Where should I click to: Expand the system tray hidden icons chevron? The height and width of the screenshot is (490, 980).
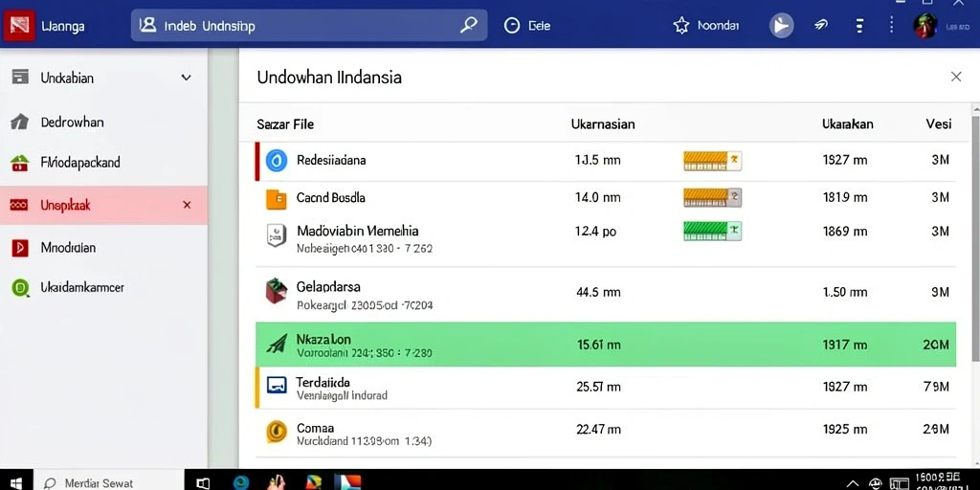(852, 483)
